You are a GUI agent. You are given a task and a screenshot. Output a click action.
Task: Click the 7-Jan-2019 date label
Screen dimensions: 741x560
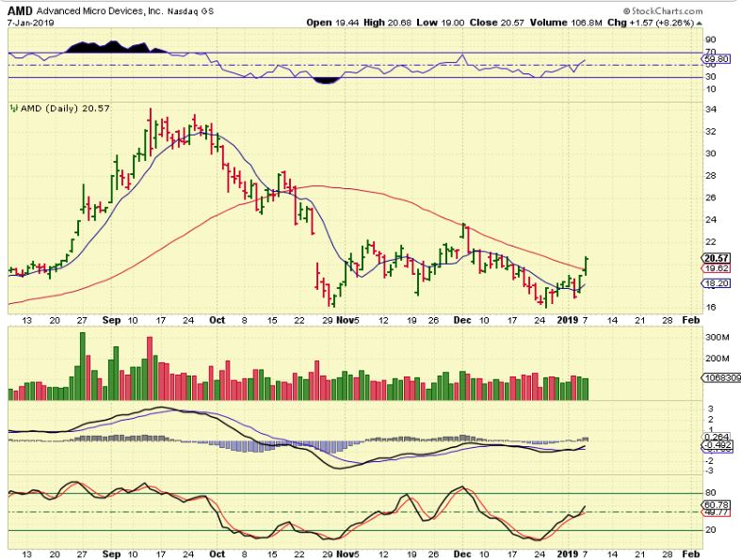pyautogui.click(x=30, y=23)
